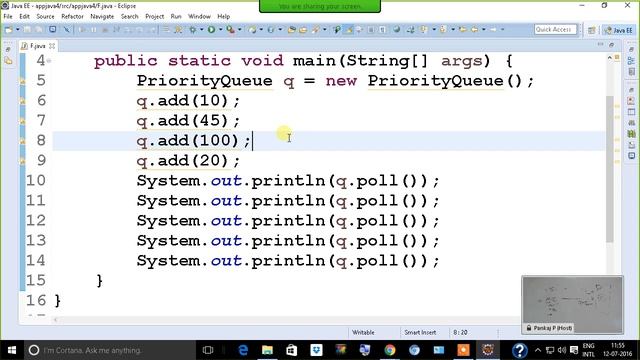Image resolution: width=640 pixels, height=360 pixels.
Task: Focus the Quick Access search field
Action: [555, 29]
